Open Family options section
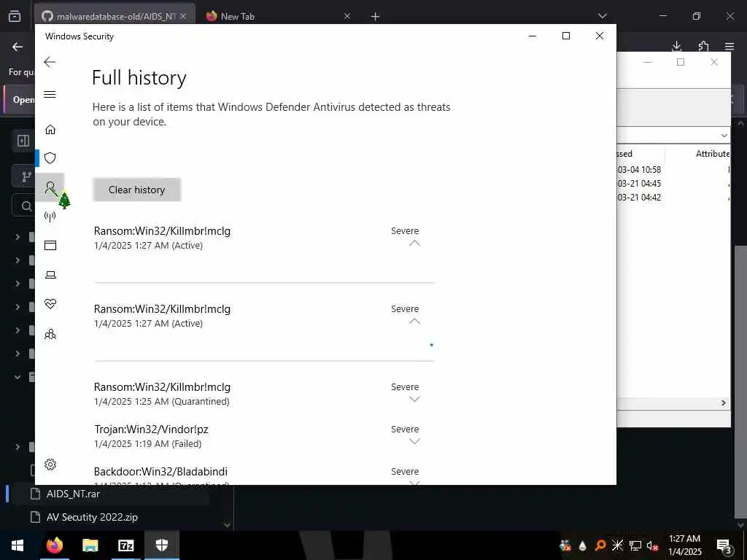 50,334
